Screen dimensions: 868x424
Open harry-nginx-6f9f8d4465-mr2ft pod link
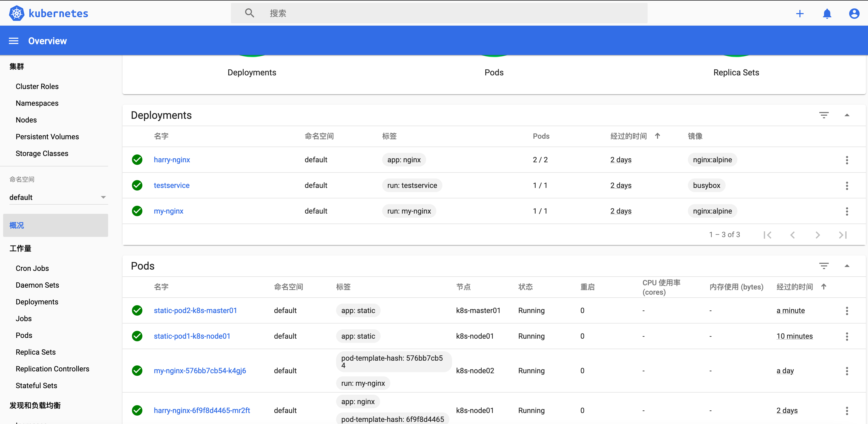202,410
